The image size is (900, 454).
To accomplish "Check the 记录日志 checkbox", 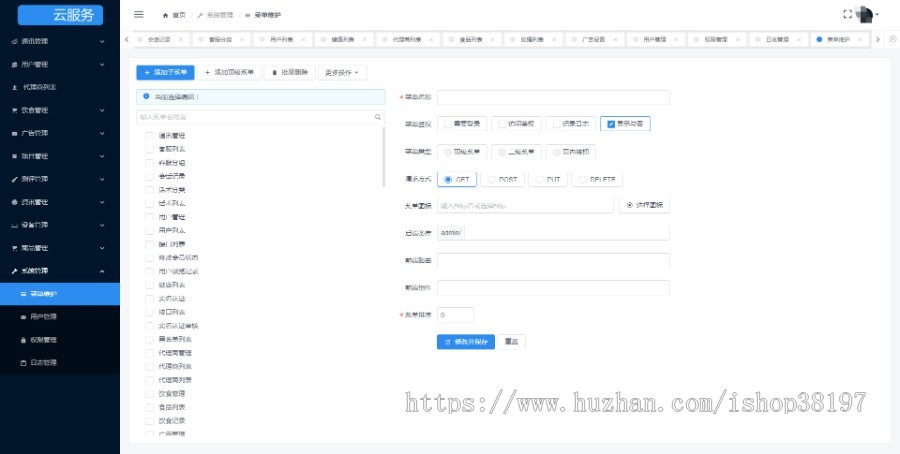I will (x=556, y=123).
